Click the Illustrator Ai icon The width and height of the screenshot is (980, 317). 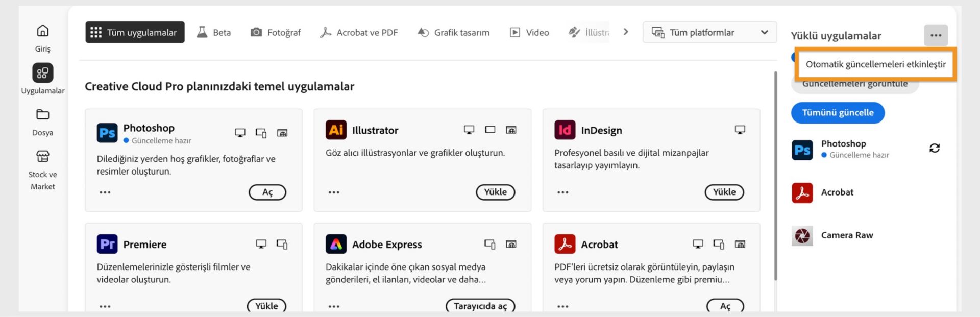tap(336, 130)
